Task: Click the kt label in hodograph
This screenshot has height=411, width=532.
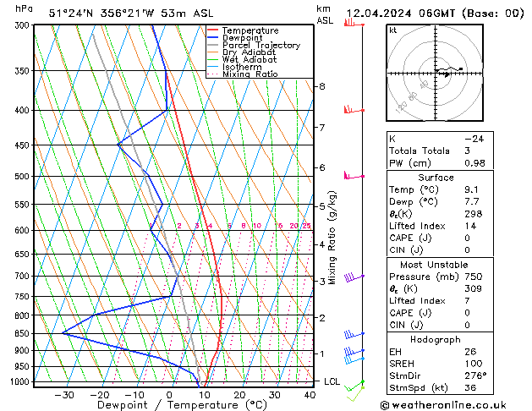Action: [393, 30]
